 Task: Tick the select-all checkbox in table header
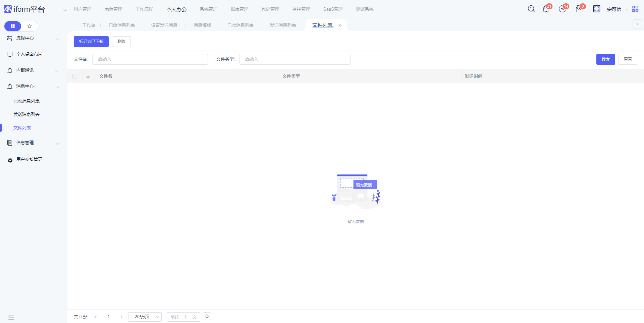tap(75, 76)
